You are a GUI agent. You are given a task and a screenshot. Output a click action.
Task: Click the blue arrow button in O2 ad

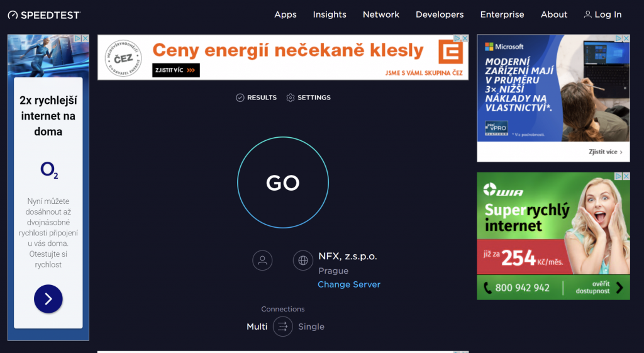coord(48,299)
